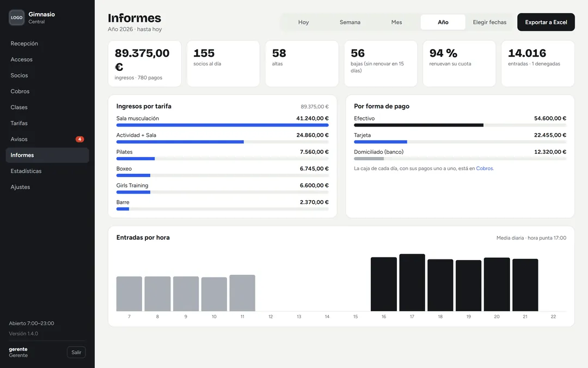Click the 58 altas card
The image size is (588, 368).
(302, 63)
